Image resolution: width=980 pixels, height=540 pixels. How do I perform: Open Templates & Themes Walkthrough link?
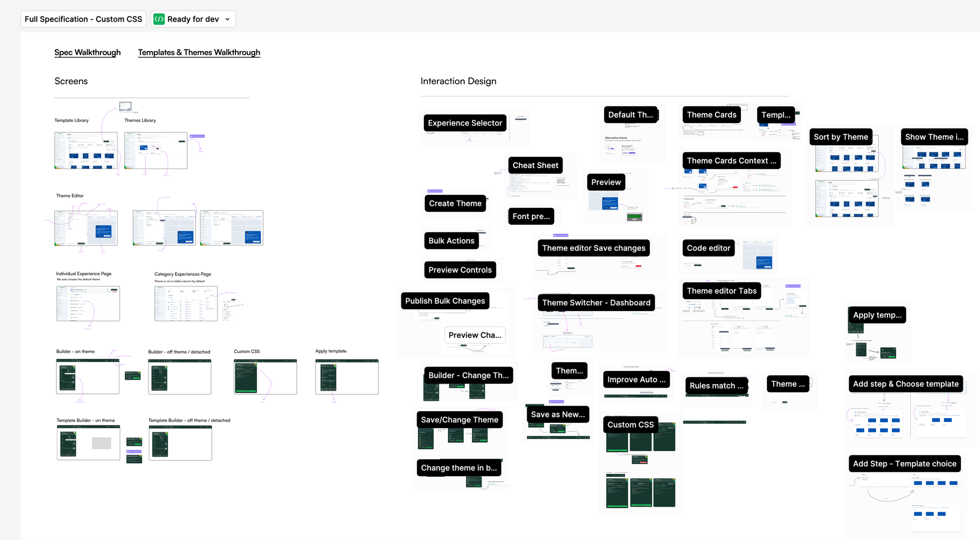click(199, 52)
